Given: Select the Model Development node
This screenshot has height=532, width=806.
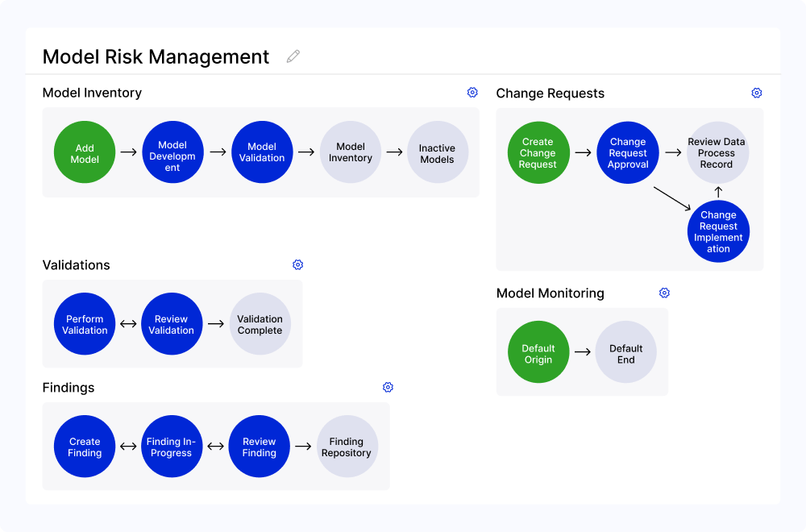Looking at the screenshot, I should (172, 152).
